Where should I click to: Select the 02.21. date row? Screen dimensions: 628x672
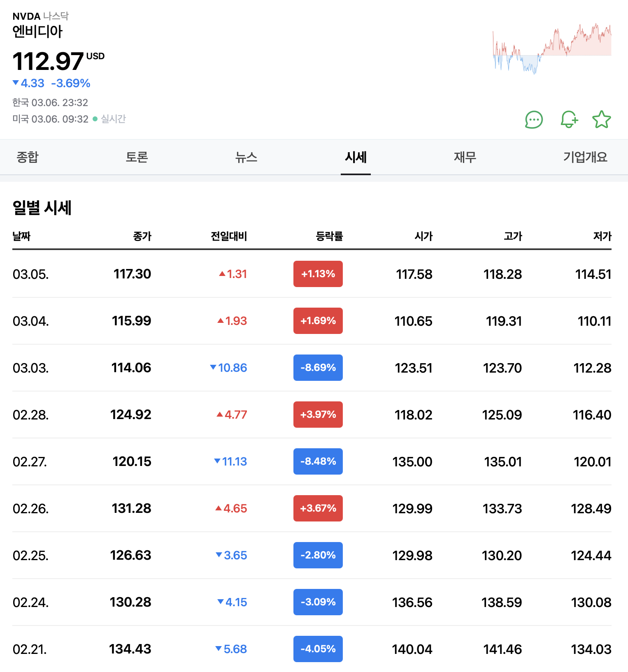pos(312,649)
